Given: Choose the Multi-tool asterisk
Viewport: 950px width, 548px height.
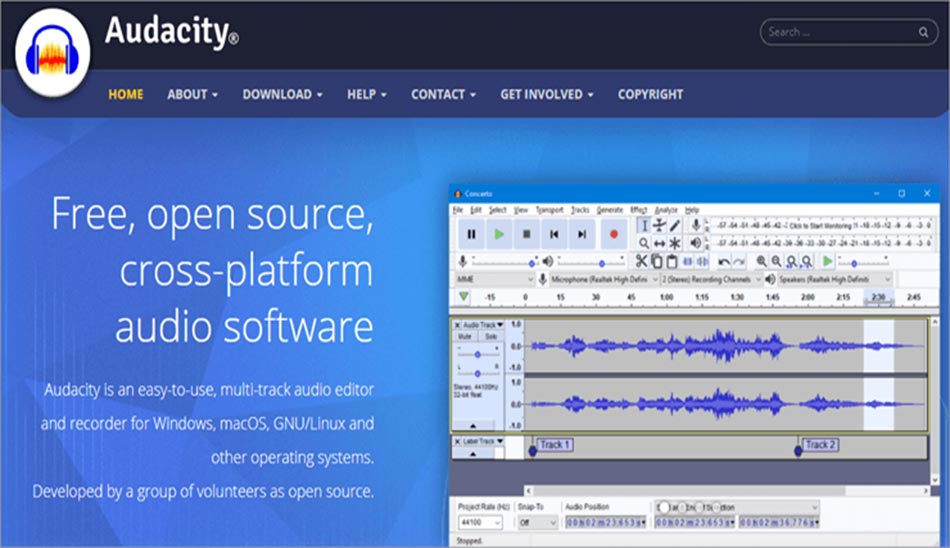Looking at the screenshot, I should [675, 243].
